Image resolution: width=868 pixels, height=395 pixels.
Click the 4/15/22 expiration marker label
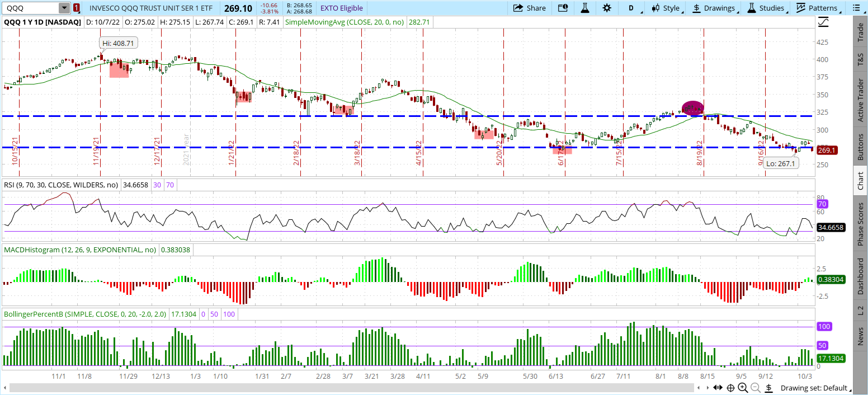pos(418,154)
